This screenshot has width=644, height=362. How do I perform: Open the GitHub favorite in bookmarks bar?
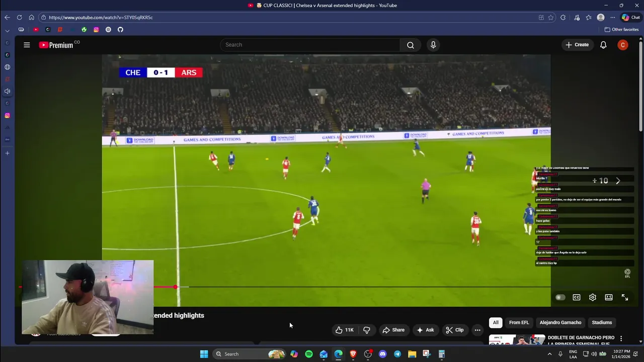(x=120, y=29)
